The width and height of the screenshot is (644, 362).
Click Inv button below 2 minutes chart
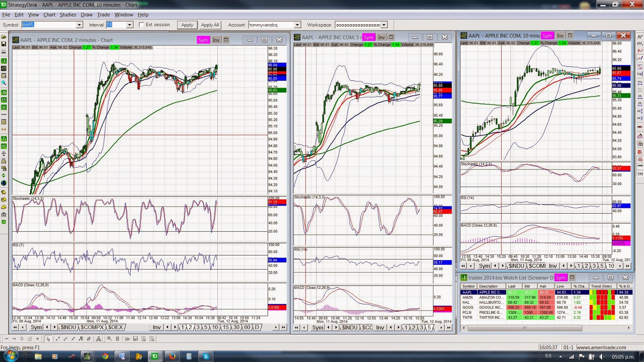[x=157, y=327]
